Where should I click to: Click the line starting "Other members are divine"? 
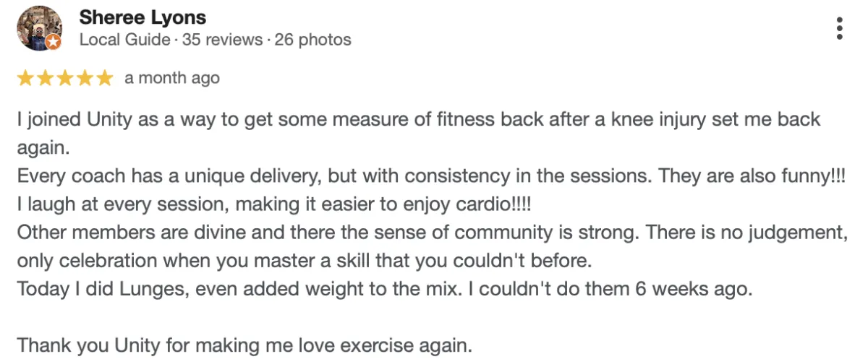[432, 233]
